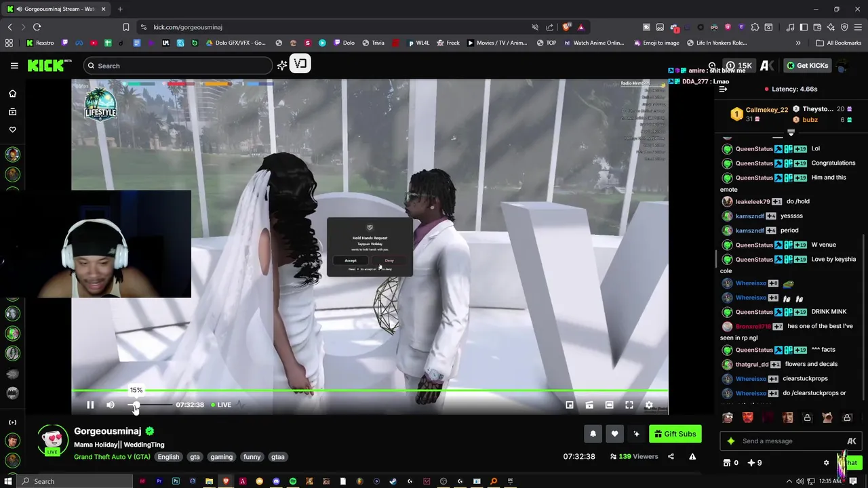Screen dimensions: 868x488
Task: Open the Brave shields icon
Action: [566, 27]
